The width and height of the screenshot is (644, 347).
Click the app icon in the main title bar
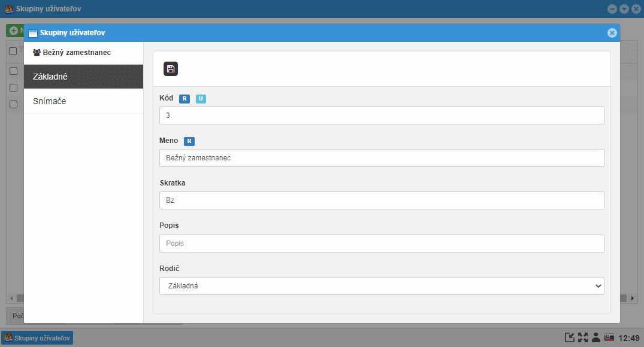tap(8, 8)
